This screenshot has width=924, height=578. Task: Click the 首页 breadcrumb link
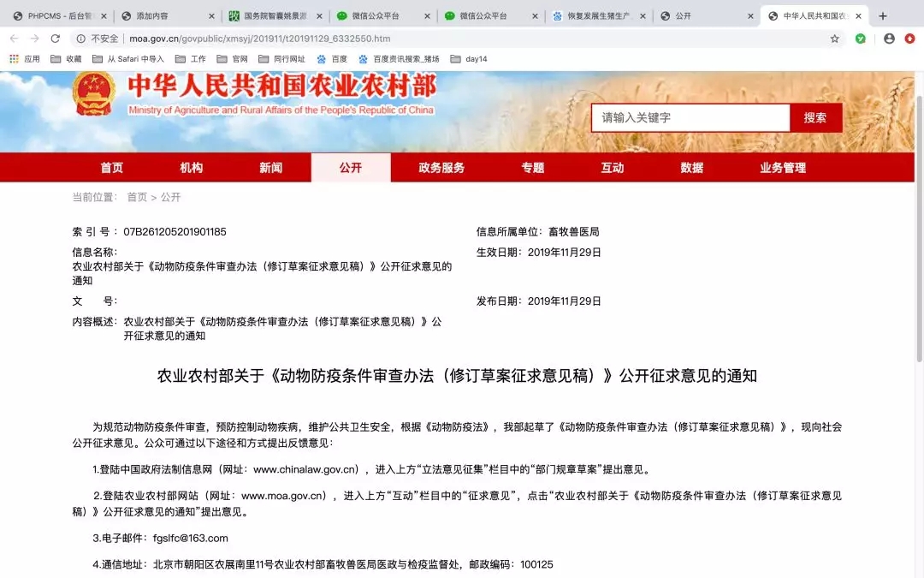tap(137, 197)
